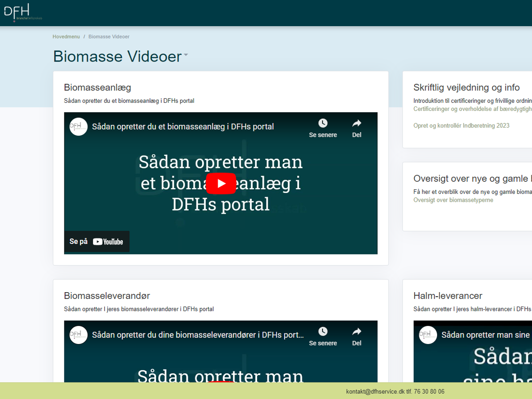Viewport: 532px width, 399px height.
Task: Click the 'Biomasse Videoer' breadcrumb item
Action: (109, 37)
